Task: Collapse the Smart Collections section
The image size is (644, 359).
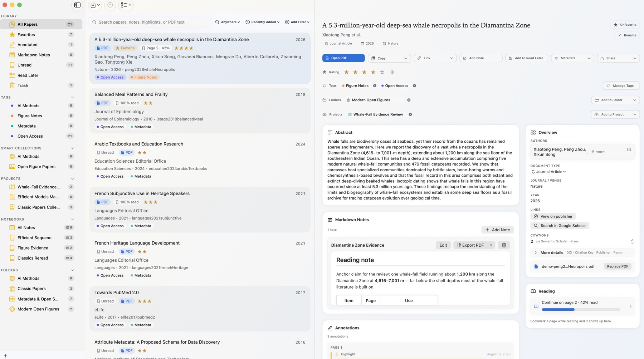Action: click(72, 148)
